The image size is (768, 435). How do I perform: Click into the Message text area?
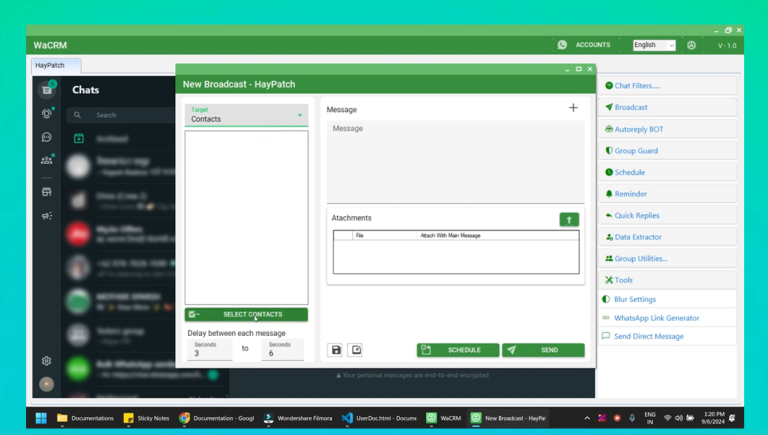pyautogui.click(x=455, y=160)
